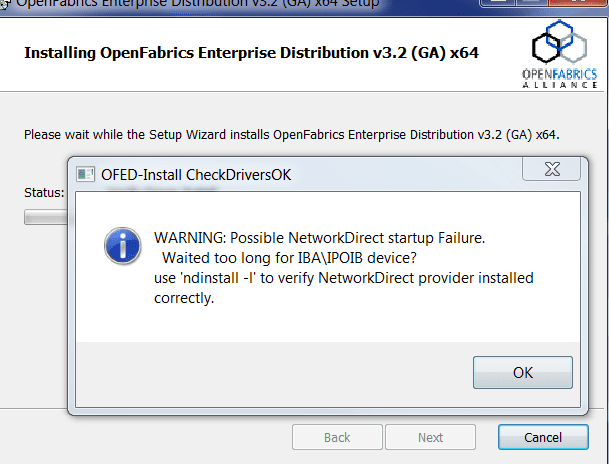609x464 pixels.
Task: Click the grayed-out Back button
Action: [x=336, y=437]
